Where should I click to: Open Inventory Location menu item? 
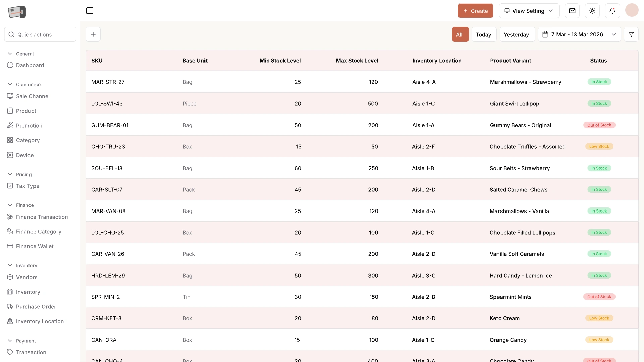[40, 321]
